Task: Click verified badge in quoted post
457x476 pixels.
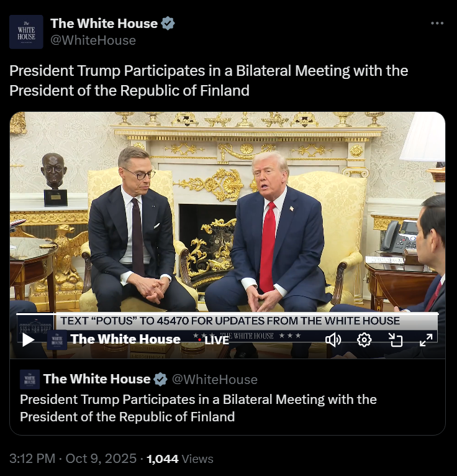Action: tap(160, 380)
